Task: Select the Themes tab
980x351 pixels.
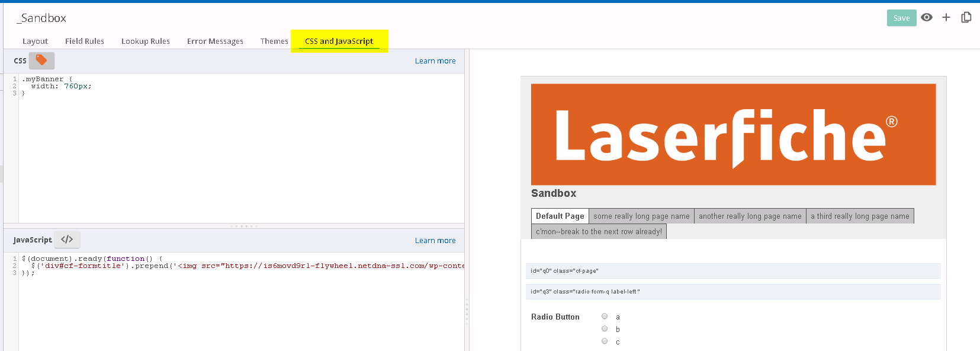Action: (x=274, y=41)
